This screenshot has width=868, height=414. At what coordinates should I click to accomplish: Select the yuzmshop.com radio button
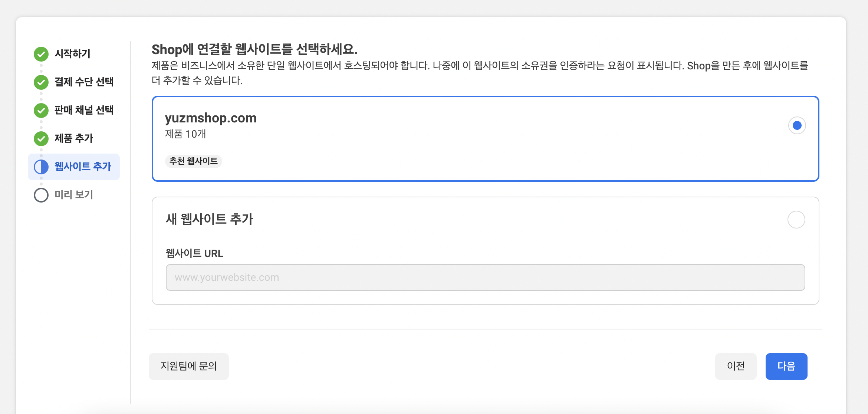tap(797, 125)
